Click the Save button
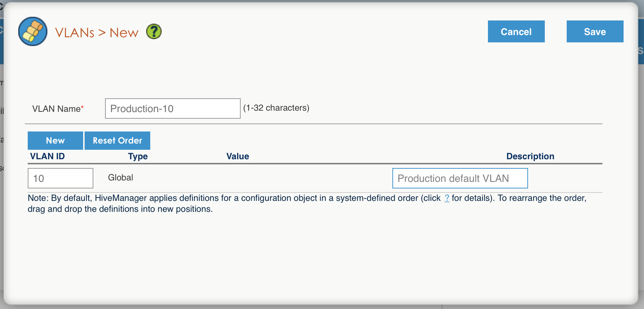Screen dimensions: 644x309 [595, 31]
